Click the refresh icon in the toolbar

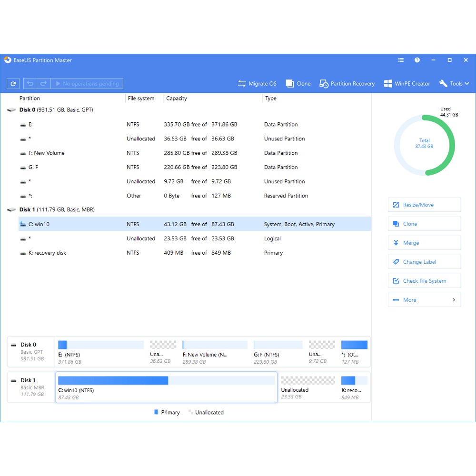[13, 84]
